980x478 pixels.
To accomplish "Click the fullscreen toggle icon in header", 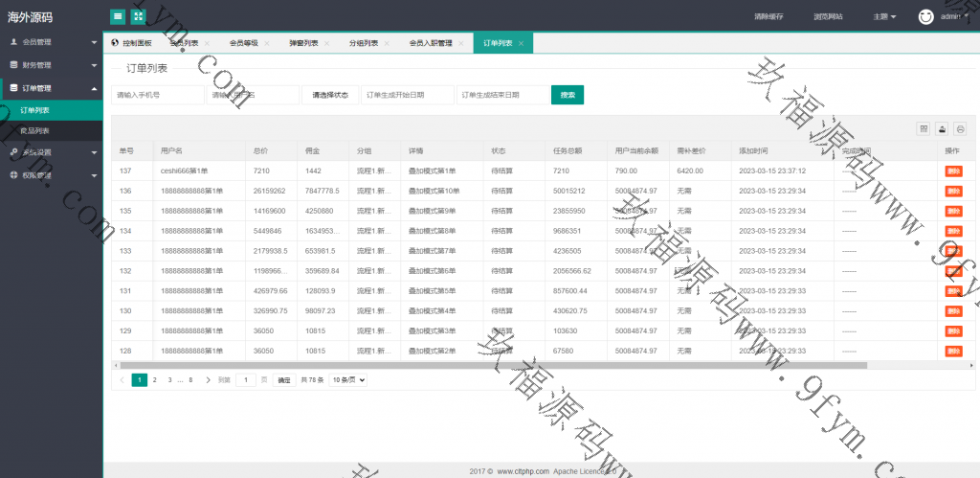I will point(138,16).
